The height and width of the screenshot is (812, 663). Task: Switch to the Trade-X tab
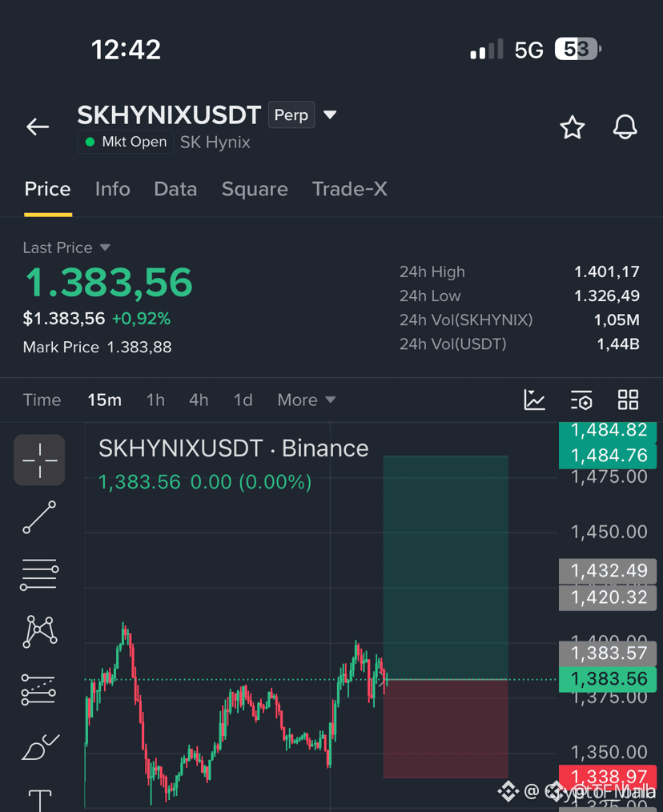click(x=350, y=189)
